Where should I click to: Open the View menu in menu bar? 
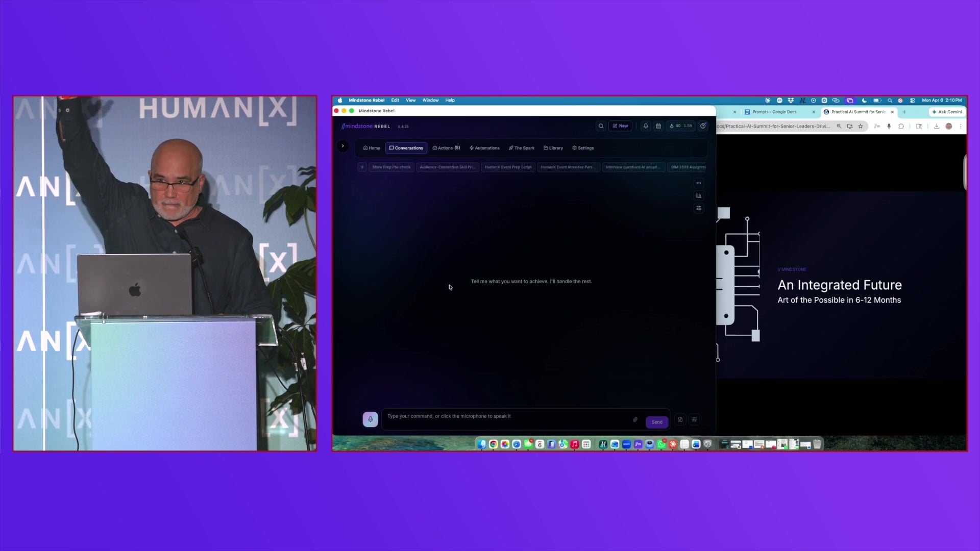(410, 100)
